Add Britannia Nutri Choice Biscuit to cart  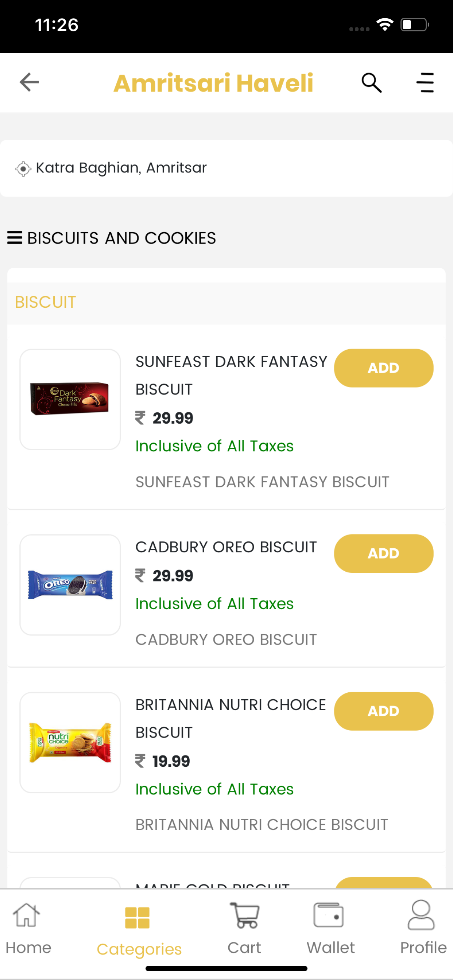(383, 711)
